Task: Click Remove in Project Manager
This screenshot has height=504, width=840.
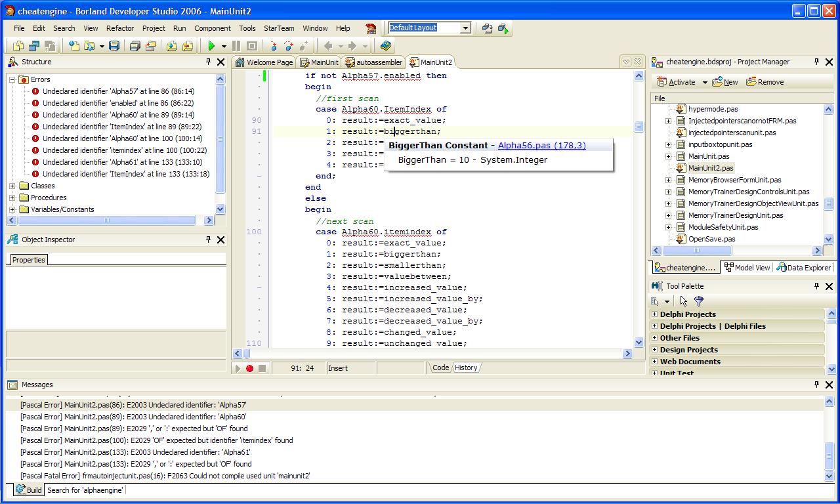Action: point(765,82)
